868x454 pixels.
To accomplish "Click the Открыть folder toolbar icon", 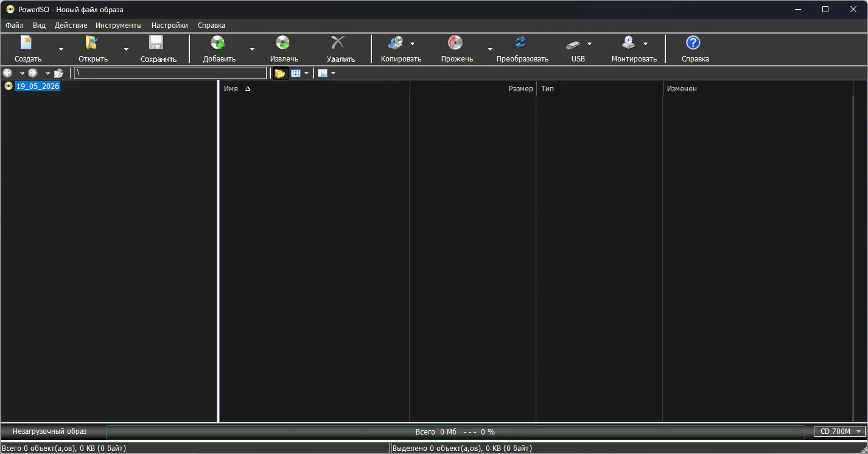I will pyautogui.click(x=92, y=43).
